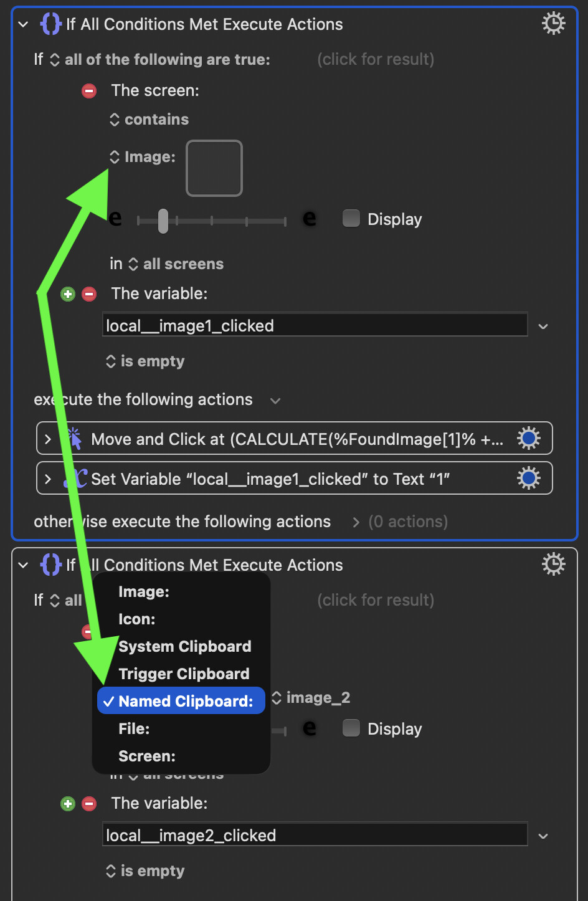Image resolution: width=588 pixels, height=901 pixels.
Task: Expand the Move and Click action
Action: pos(48,439)
